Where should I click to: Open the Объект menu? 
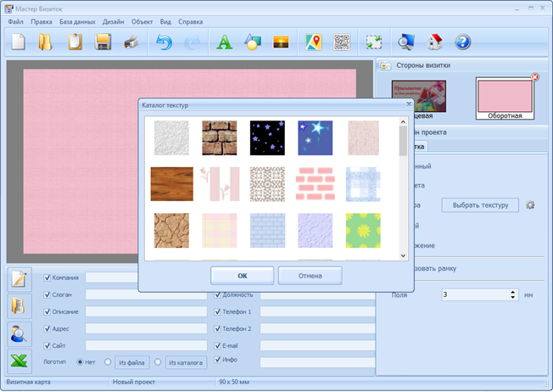click(x=142, y=22)
